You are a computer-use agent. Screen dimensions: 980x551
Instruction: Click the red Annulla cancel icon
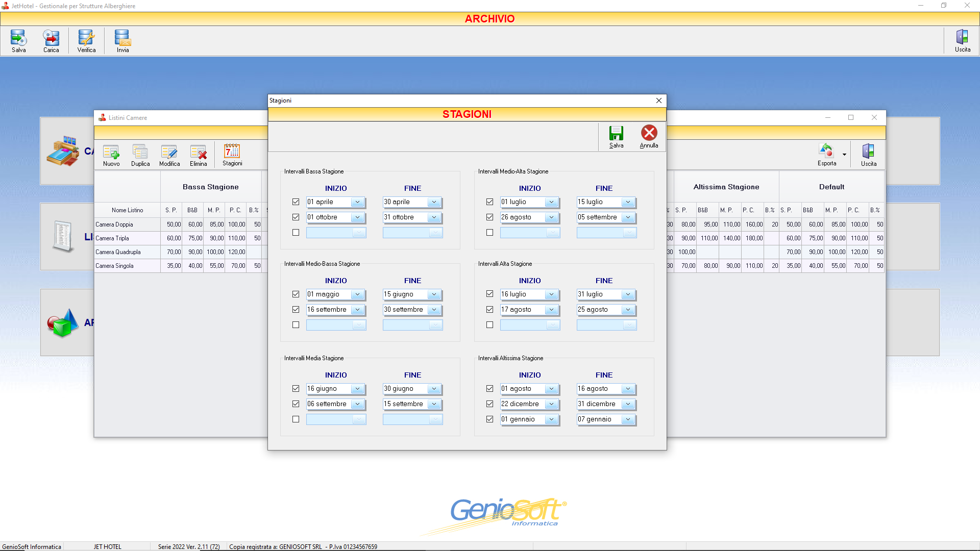tap(649, 133)
